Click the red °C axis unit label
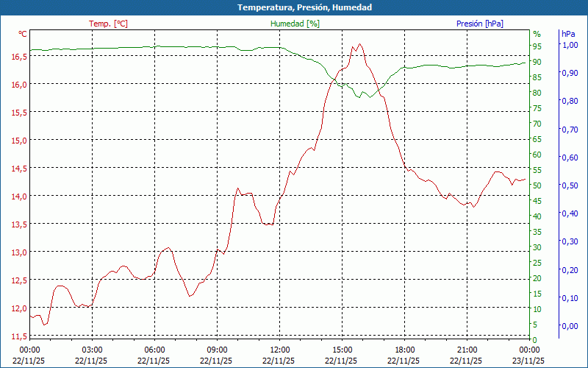Screen dimensions: 588x368 23,34
